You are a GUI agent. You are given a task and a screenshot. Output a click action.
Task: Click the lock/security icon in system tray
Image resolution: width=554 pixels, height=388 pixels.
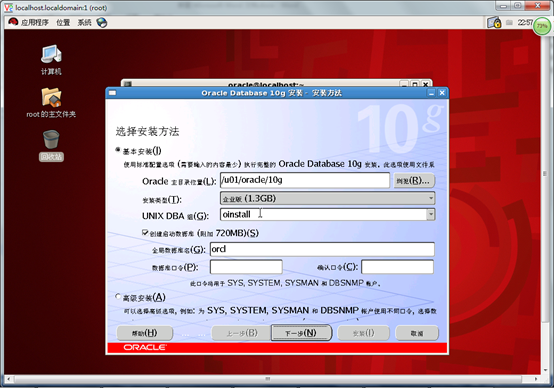tap(494, 23)
